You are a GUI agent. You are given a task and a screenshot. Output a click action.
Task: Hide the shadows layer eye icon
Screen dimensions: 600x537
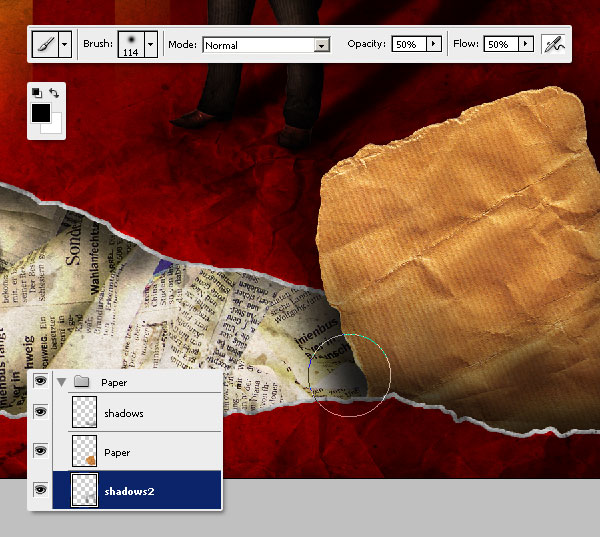[41, 412]
